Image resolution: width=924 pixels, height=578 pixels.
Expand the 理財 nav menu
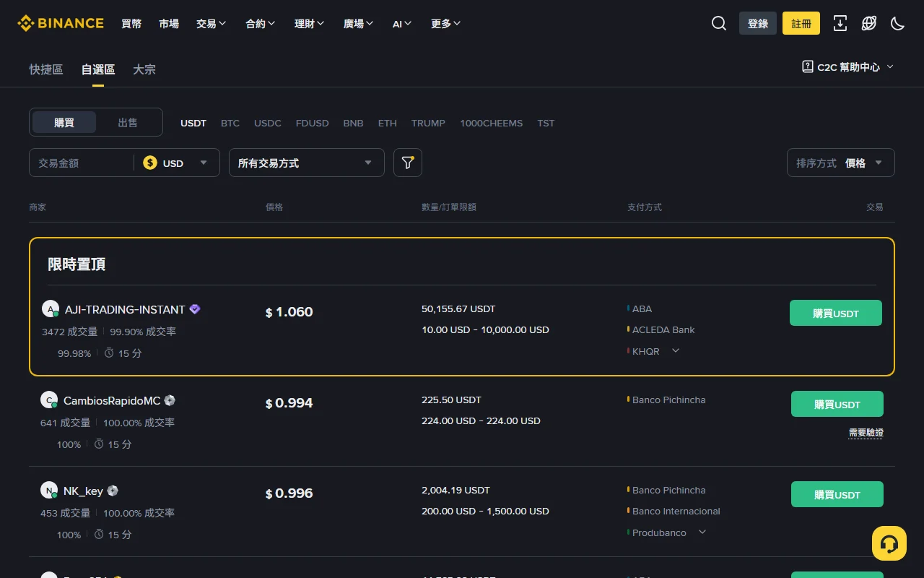tap(309, 23)
